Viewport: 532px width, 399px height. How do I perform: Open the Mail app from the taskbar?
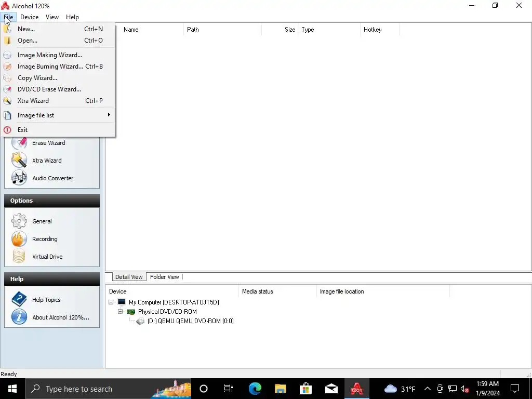click(331, 389)
